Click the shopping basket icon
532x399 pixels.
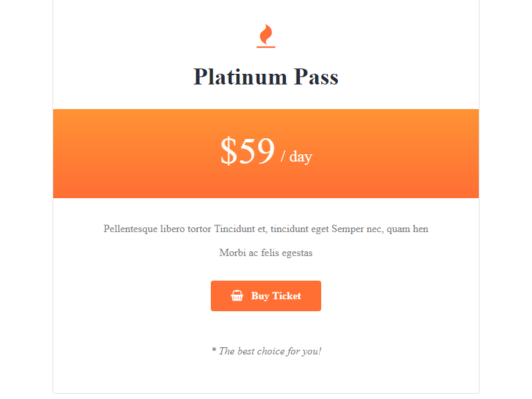pyautogui.click(x=237, y=296)
